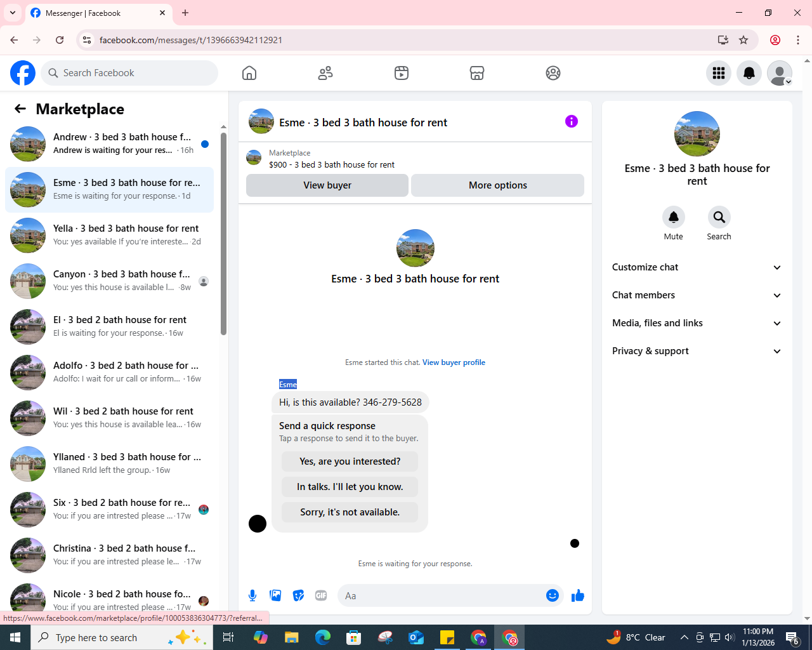This screenshot has width=812, height=650.
Task: Open the Video (Watch) icon
Action: point(402,73)
